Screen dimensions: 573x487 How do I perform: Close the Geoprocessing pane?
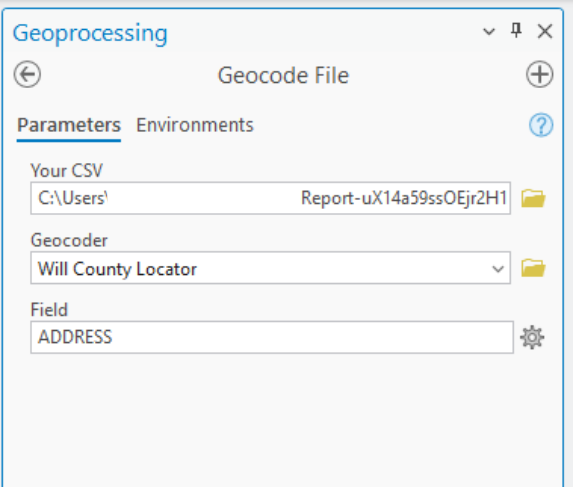pos(545,31)
